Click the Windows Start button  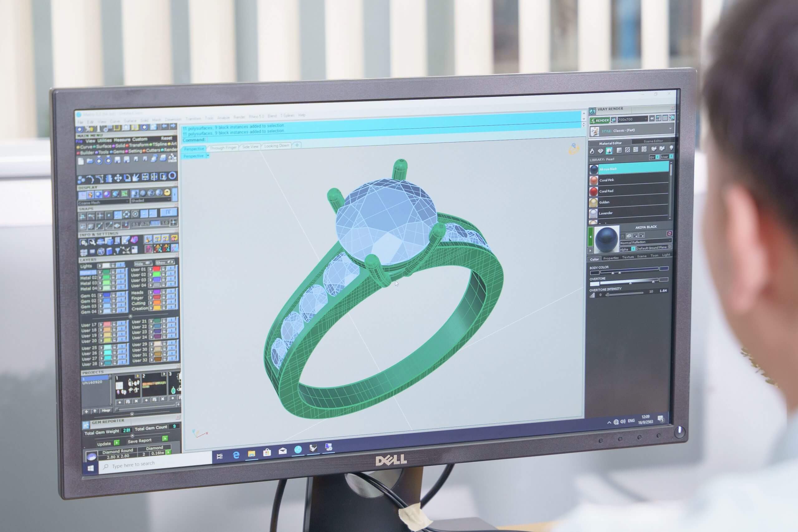(x=91, y=468)
